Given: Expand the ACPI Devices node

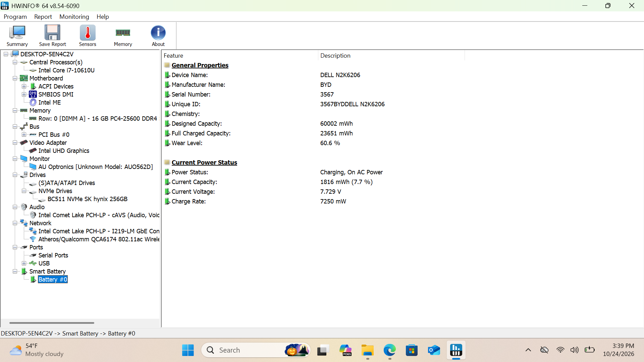Looking at the screenshot, I should [x=24, y=86].
